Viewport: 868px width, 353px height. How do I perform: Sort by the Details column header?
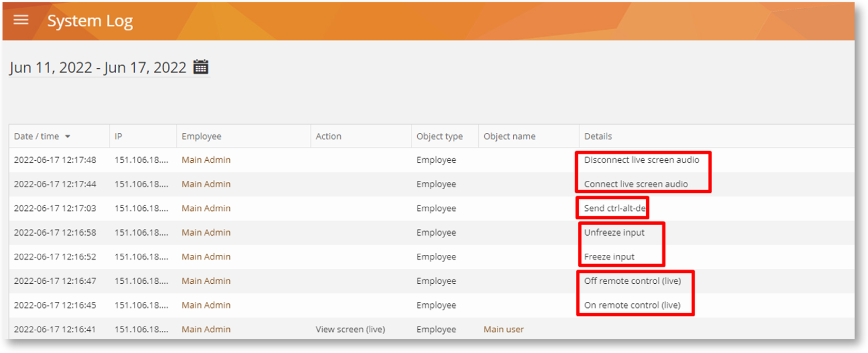coord(598,136)
